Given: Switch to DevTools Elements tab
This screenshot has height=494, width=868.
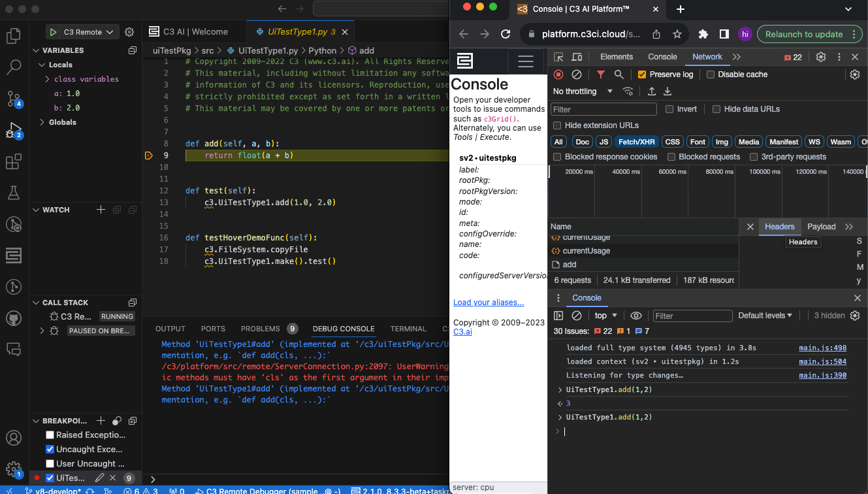Looking at the screenshot, I should (617, 57).
